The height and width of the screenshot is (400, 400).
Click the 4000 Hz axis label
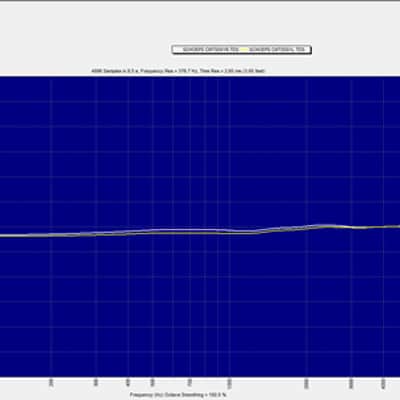coord(384,383)
